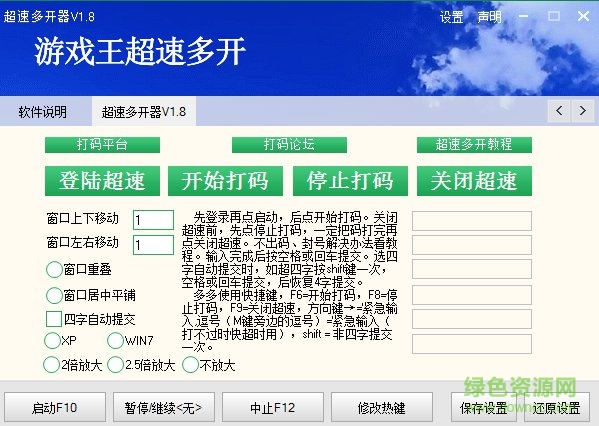599x426 pixels.
Task: Click the 关闭超速 button
Action: coord(474,181)
